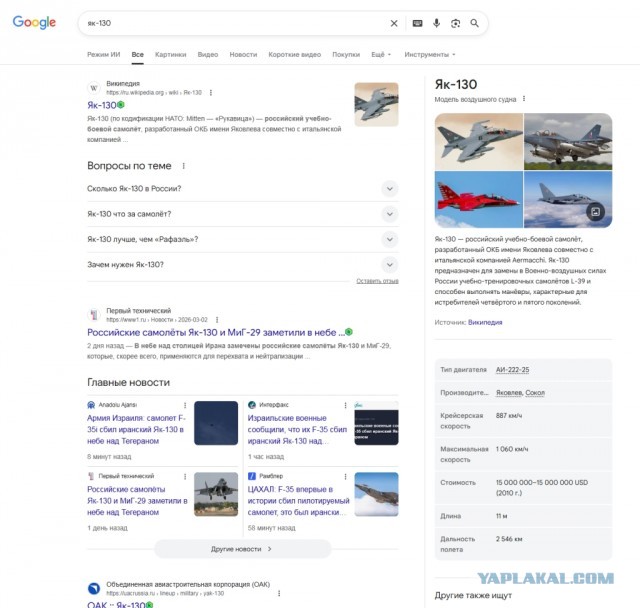640x608 pixels.
Task: Open Первый технический news F-35 thumbnail
Action: pos(216,494)
